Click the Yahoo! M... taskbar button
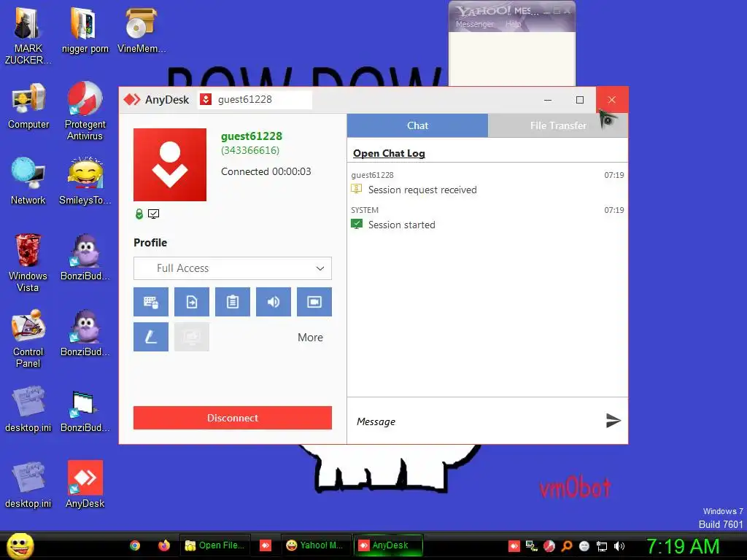Screen dimensions: 747x560 point(315,545)
